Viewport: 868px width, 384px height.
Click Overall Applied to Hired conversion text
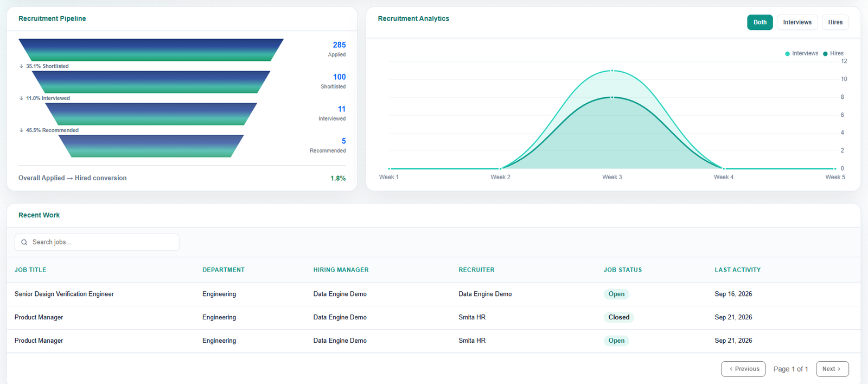point(73,178)
